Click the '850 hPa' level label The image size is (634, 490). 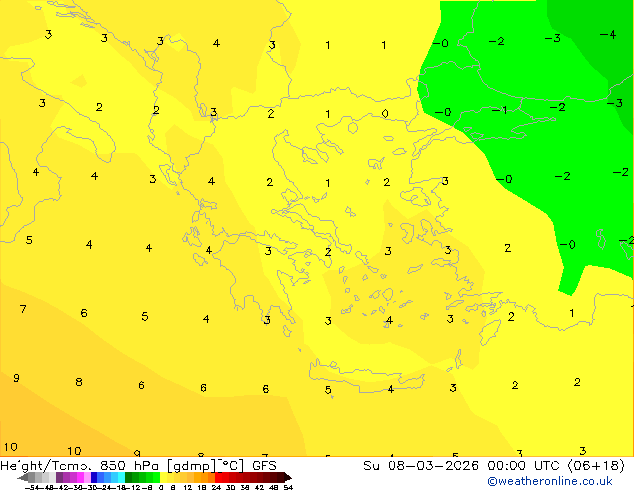pos(131,466)
